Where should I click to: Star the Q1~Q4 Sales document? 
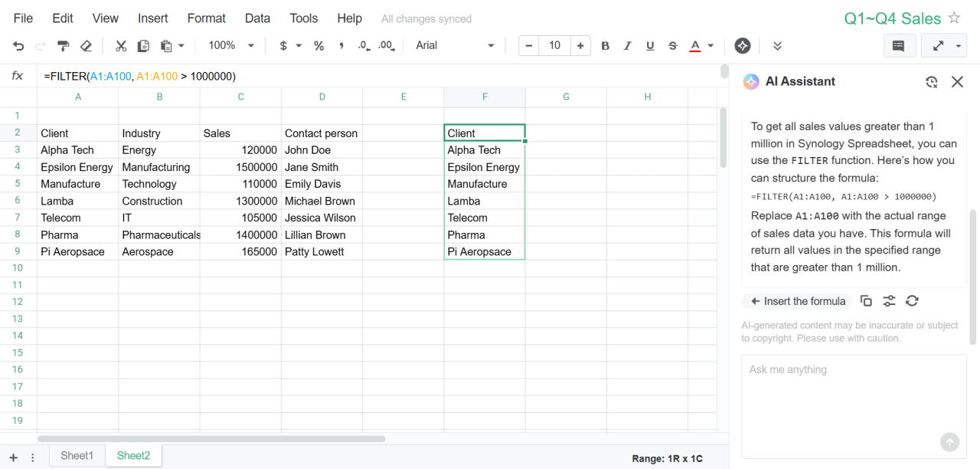(954, 18)
